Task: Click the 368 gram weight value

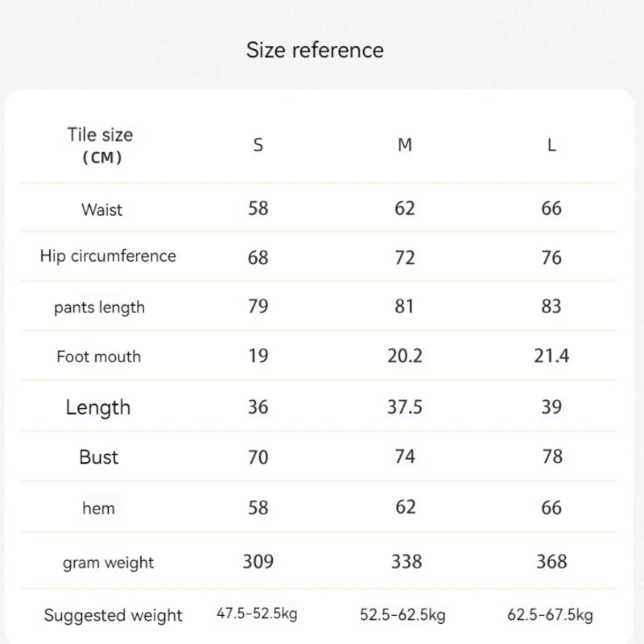Action: (551, 561)
